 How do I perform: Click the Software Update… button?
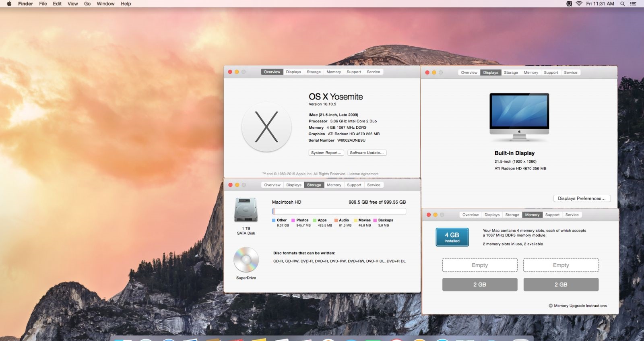(x=367, y=153)
